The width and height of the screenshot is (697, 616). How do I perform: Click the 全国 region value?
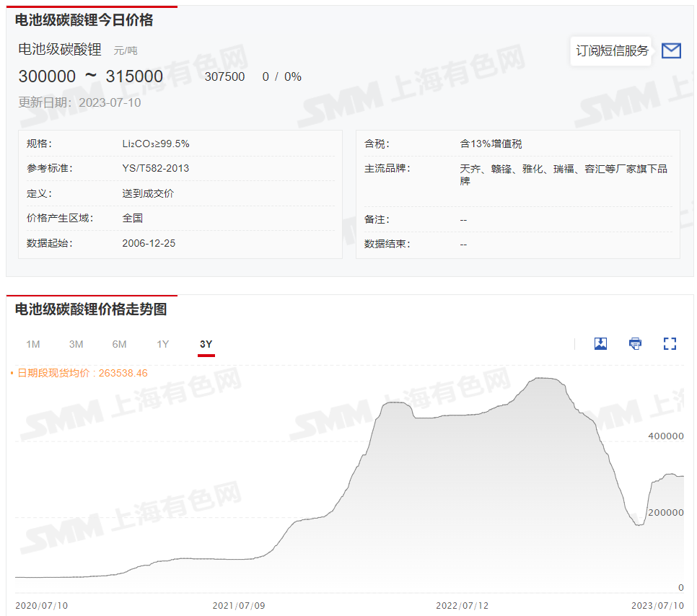(x=133, y=219)
